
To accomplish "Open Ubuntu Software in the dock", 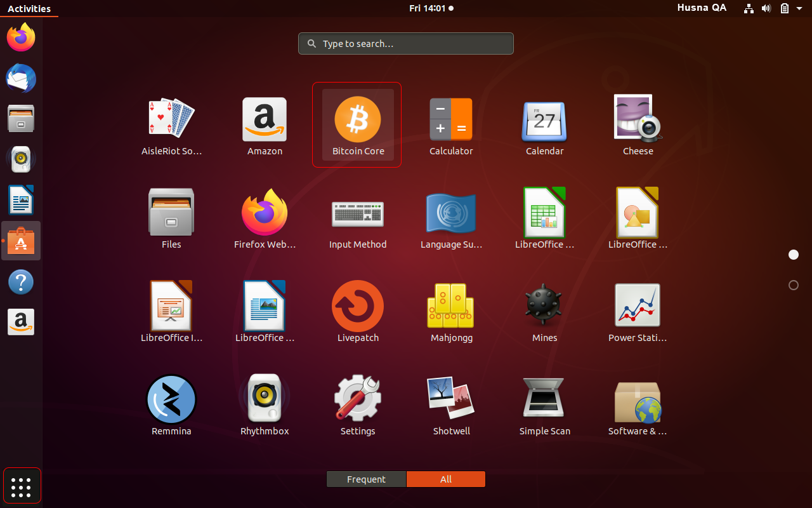I will coord(21,241).
